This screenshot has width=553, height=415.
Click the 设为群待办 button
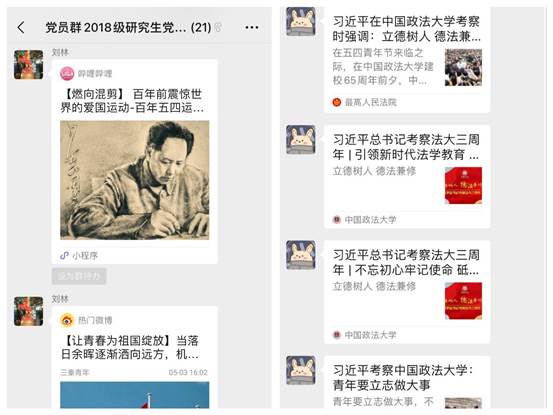79,276
